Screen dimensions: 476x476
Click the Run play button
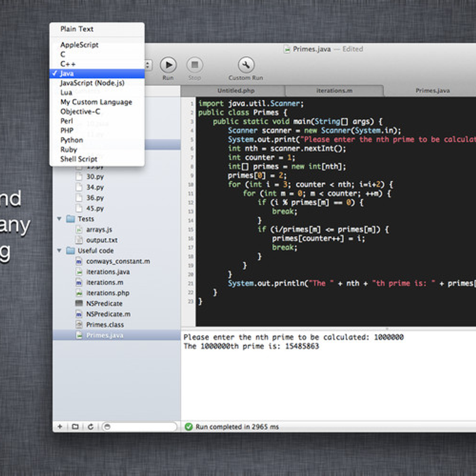tap(168, 65)
